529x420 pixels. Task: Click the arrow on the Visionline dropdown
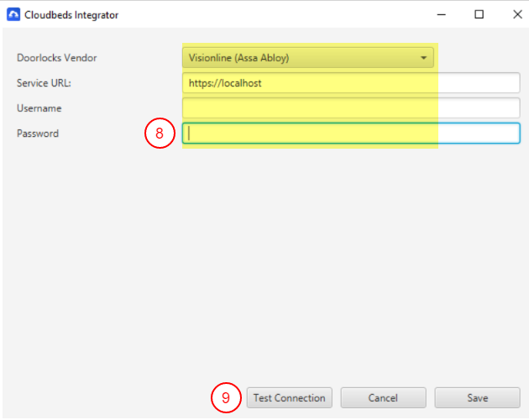[x=425, y=58]
